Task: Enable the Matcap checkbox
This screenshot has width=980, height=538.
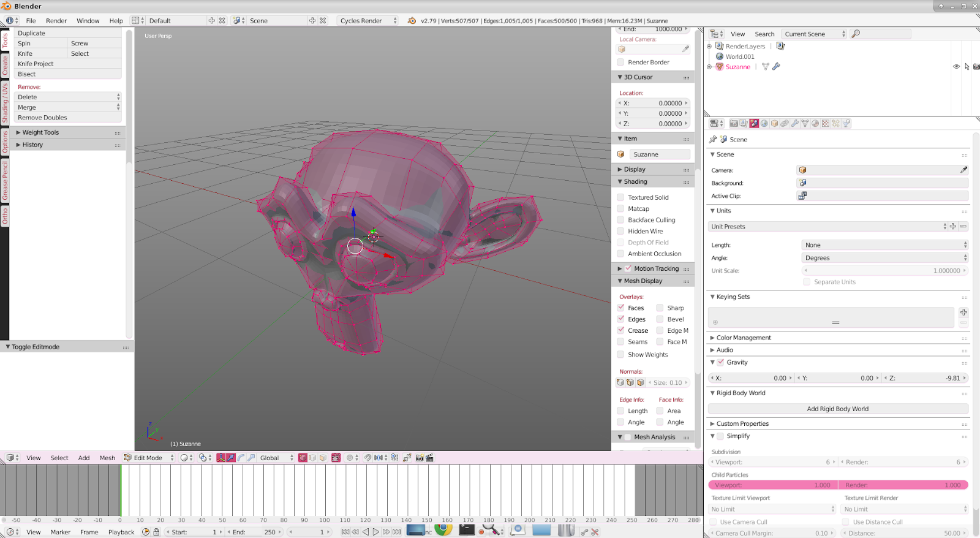Action: (620, 208)
